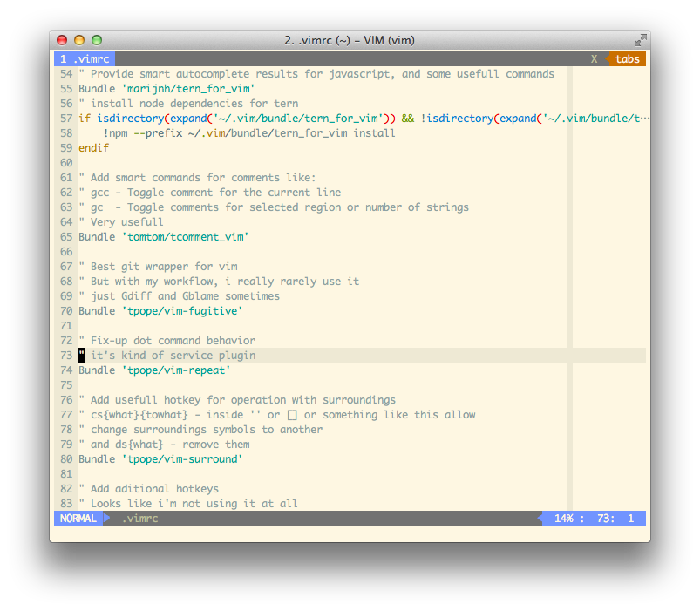Zoom the window with the green button
This screenshot has height=611, width=700.
(x=97, y=40)
